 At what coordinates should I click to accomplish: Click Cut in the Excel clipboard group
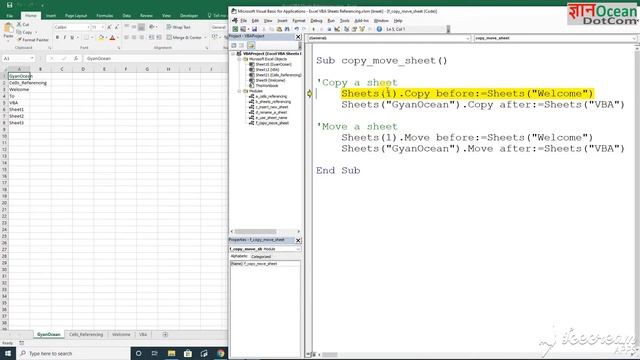(x=23, y=24)
